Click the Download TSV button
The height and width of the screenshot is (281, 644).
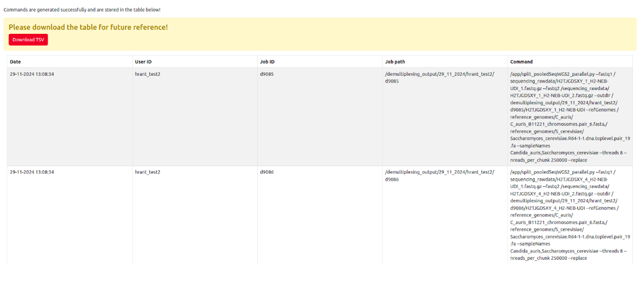point(28,40)
